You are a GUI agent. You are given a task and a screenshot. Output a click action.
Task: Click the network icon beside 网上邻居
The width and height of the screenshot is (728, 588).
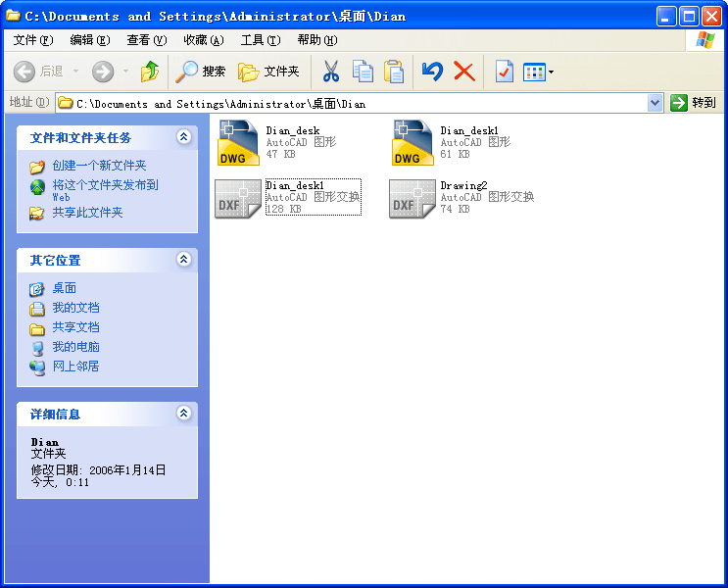click(x=37, y=367)
